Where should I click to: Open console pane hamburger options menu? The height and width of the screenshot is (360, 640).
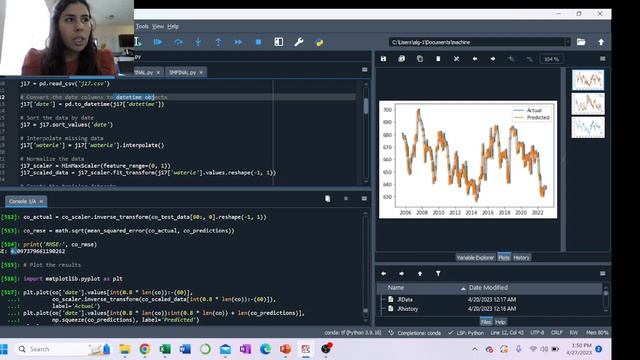[x=364, y=198]
